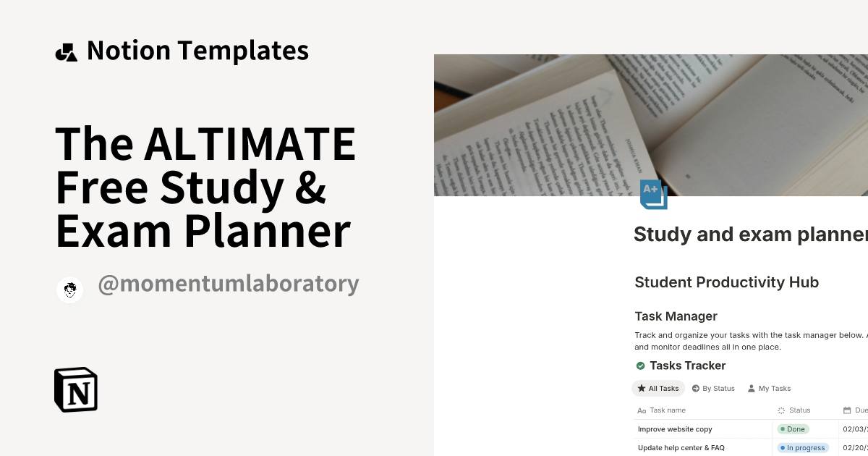The width and height of the screenshot is (868, 456).
Task: Open the Done status selector
Action: click(x=793, y=428)
